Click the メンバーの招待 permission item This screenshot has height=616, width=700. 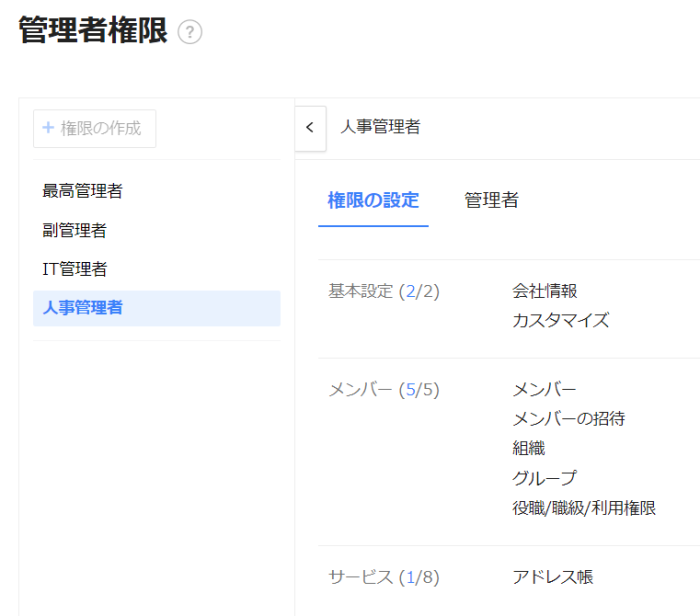pos(569,419)
